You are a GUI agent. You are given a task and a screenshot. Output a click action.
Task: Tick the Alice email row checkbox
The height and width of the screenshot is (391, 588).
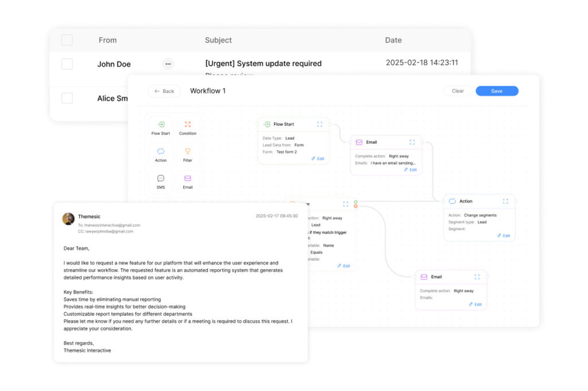[67, 98]
